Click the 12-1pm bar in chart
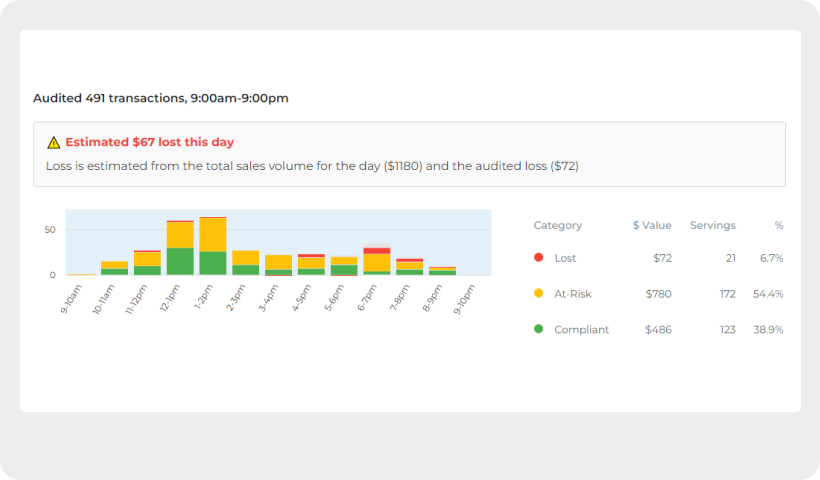Image resolution: width=820 pixels, height=480 pixels. click(180, 248)
